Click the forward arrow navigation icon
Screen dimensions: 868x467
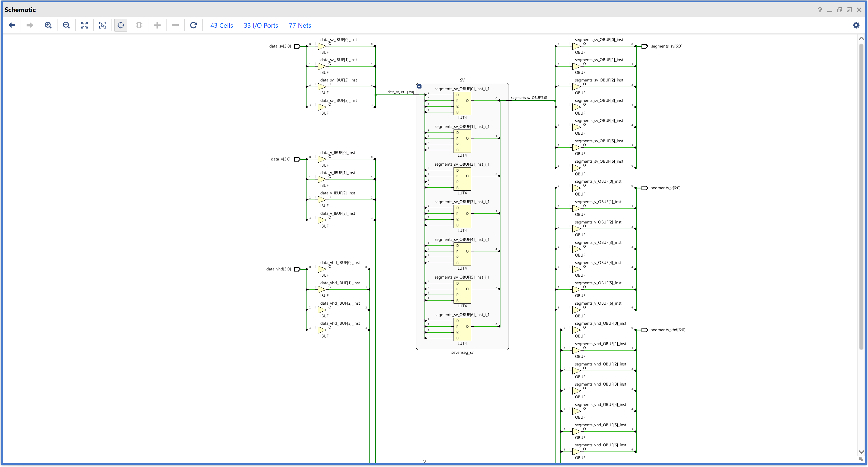pyautogui.click(x=30, y=25)
